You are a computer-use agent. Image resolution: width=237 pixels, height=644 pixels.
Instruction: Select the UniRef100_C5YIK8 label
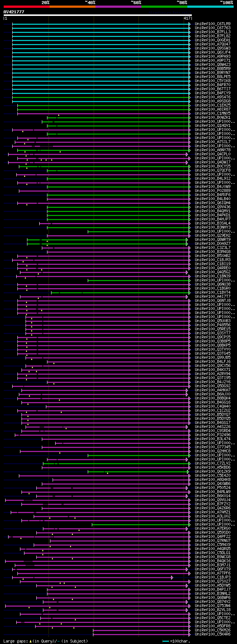(213, 81)
